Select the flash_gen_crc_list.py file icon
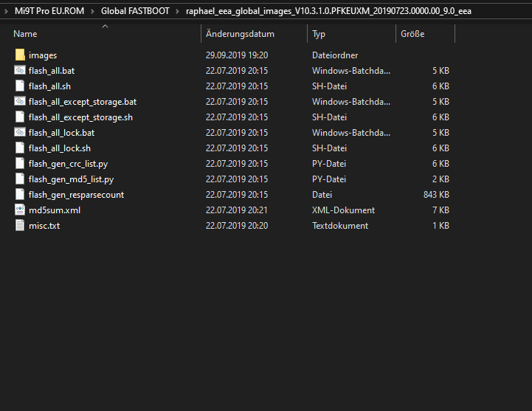The width and height of the screenshot is (532, 411). click(x=20, y=163)
